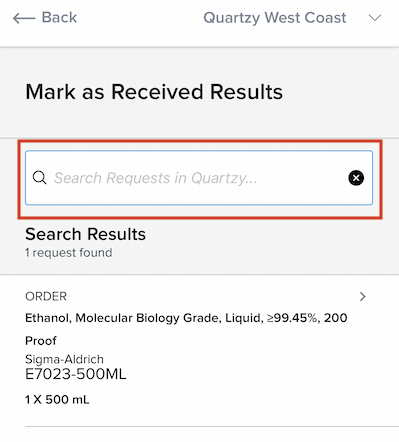Expand the lab dropdown chevron

375,18
